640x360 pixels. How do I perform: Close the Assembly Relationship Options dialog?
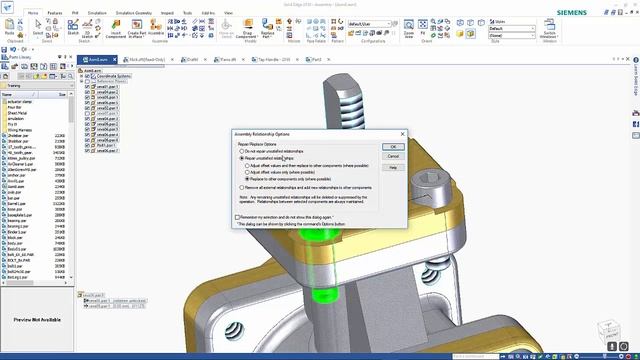point(402,134)
